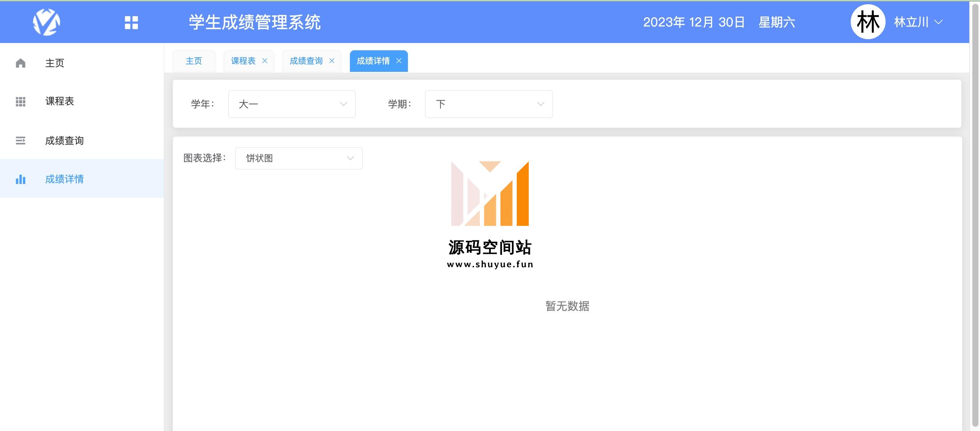
Task: Click the arrow in the 饼状图 select
Action: tap(350, 158)
